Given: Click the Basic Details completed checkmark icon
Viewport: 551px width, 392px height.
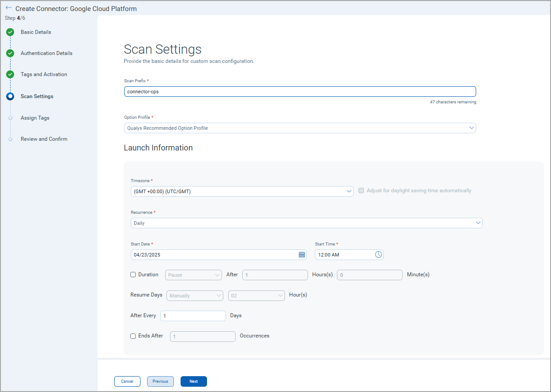Looking at the screenshot, I should point(10,32).
